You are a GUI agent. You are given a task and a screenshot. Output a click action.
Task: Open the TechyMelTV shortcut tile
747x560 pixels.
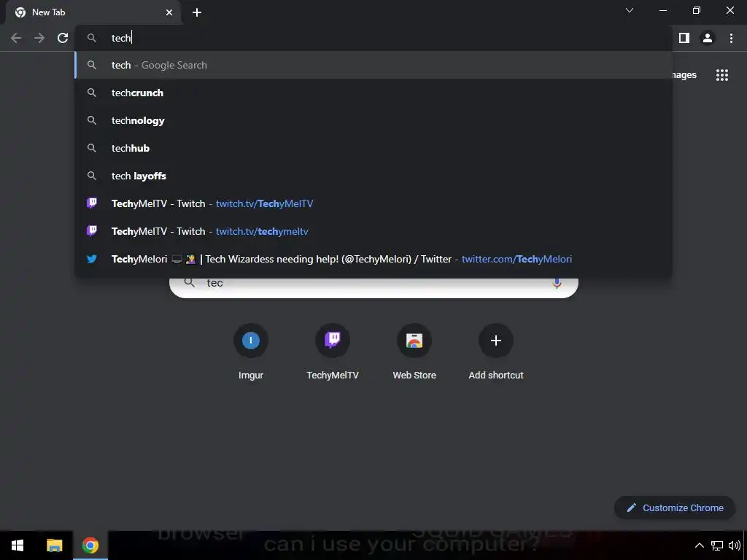click(333, 352)
